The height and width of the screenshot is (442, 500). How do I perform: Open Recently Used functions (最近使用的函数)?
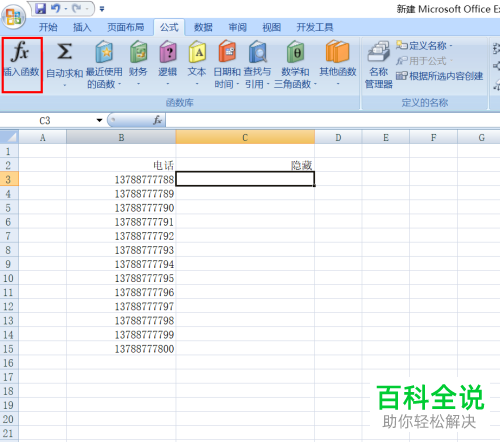[x=104, y=64]
